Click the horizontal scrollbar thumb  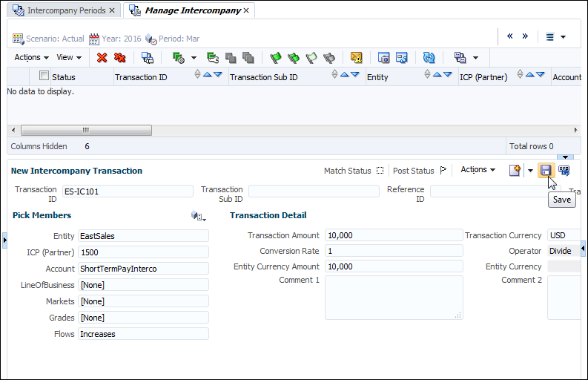pos(86,131)
